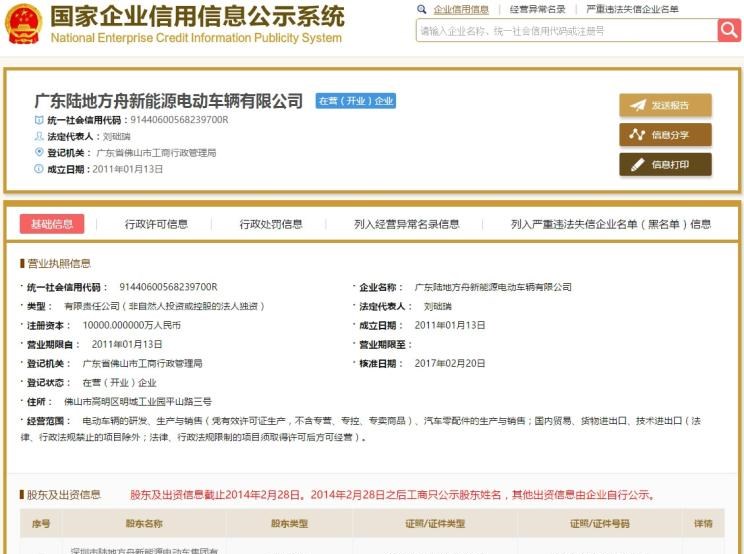Click the 详情 column header

[703, 524]
